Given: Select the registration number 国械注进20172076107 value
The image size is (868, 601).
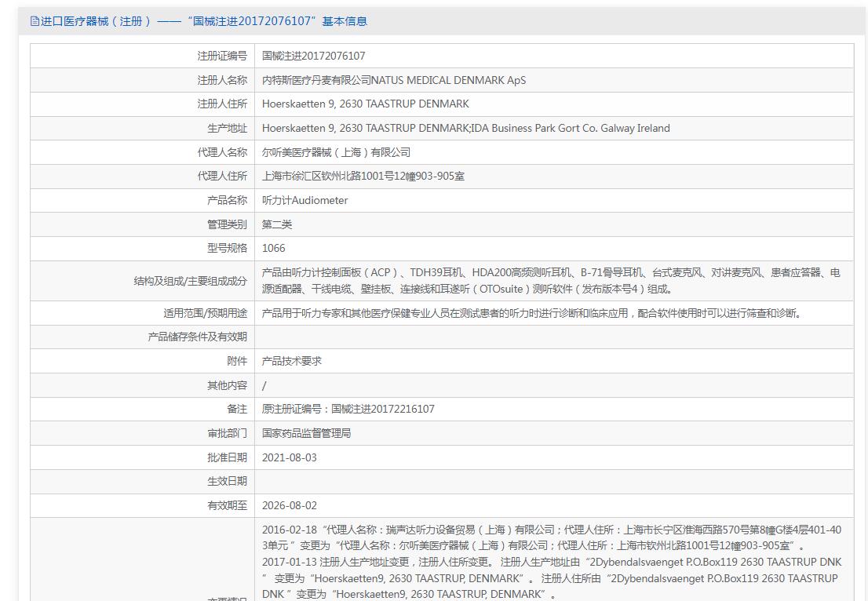Looking at the screenshot, I should click(313, 56).
